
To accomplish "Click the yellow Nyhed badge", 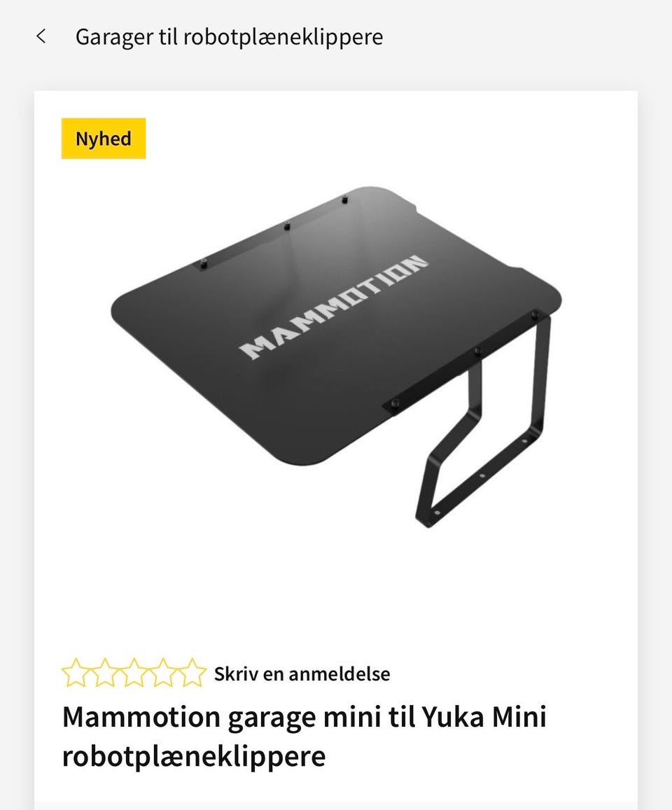I will 104,139.
